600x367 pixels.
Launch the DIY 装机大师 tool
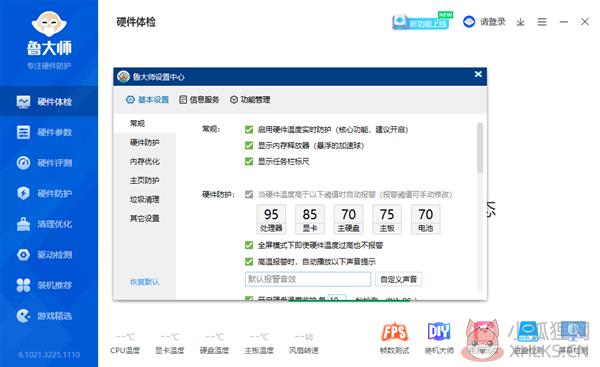click(x=439, y=337)
